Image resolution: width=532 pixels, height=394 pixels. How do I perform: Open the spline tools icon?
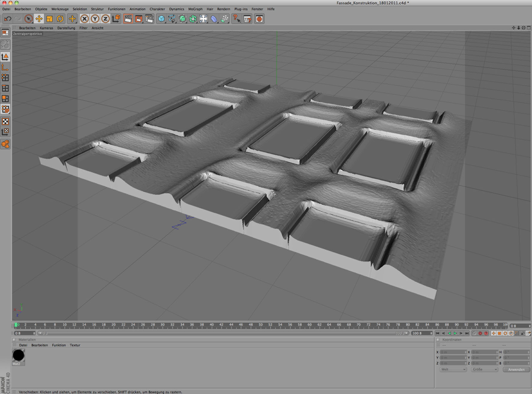[x=172, y=19]
